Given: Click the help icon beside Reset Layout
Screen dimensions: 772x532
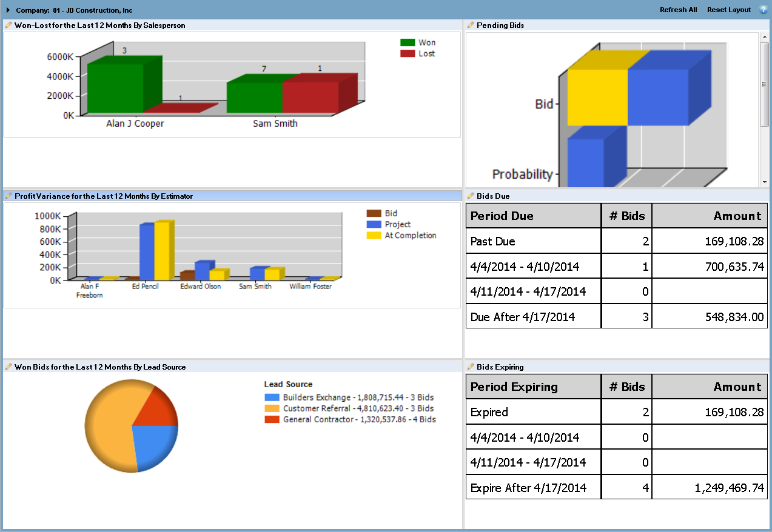Looking at the screenshot, I should click(764, 10).
